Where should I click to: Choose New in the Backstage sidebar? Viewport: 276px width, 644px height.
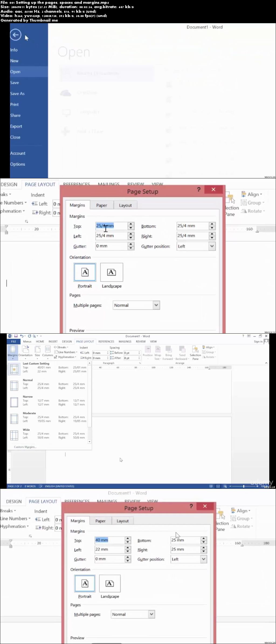pyautogui.click(x=14, y=61)
